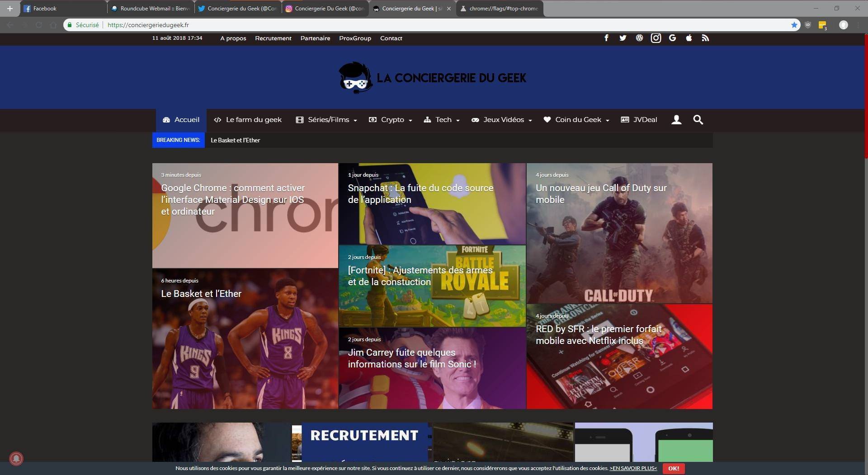Click the page vertical scrollbar thumb

tap(866, 96)
